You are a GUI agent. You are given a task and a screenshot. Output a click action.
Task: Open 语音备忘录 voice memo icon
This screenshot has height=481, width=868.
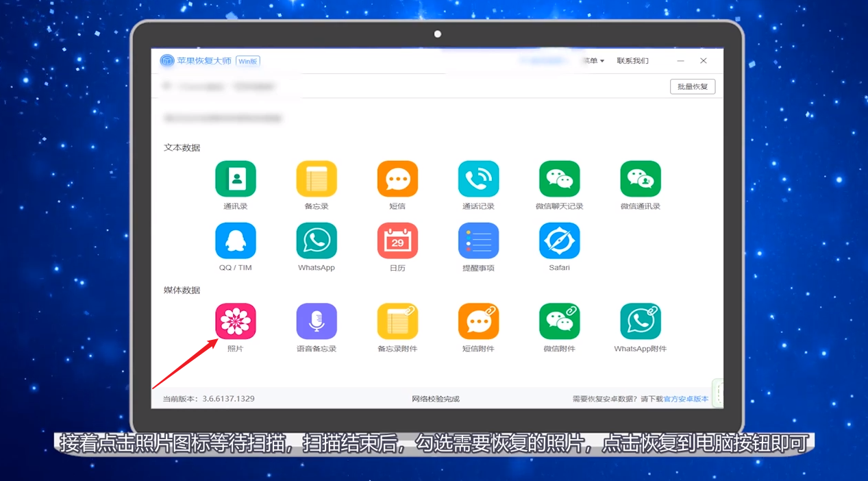(317, 321)
